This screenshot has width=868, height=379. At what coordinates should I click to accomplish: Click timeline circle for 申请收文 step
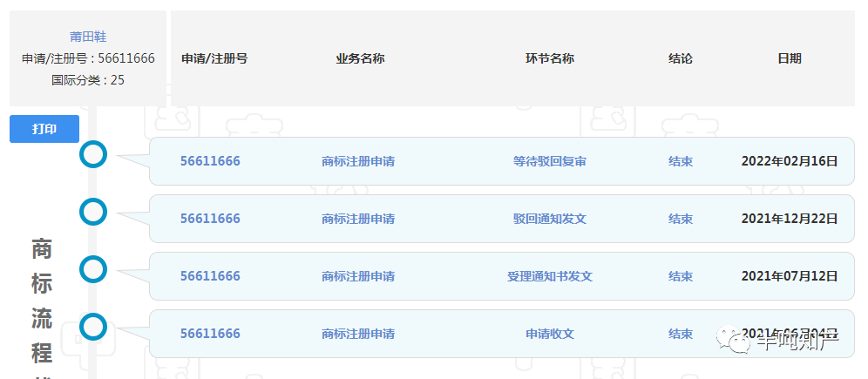[x=93, y=327]
